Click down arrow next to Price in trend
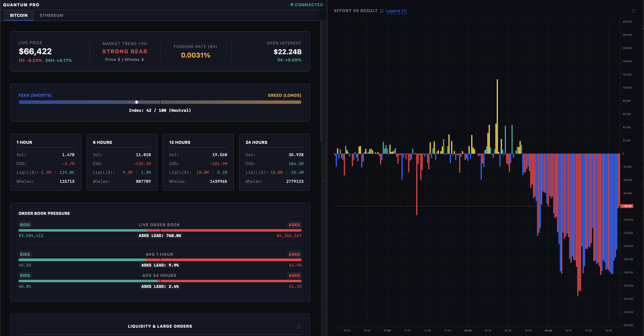 point(119,60)
